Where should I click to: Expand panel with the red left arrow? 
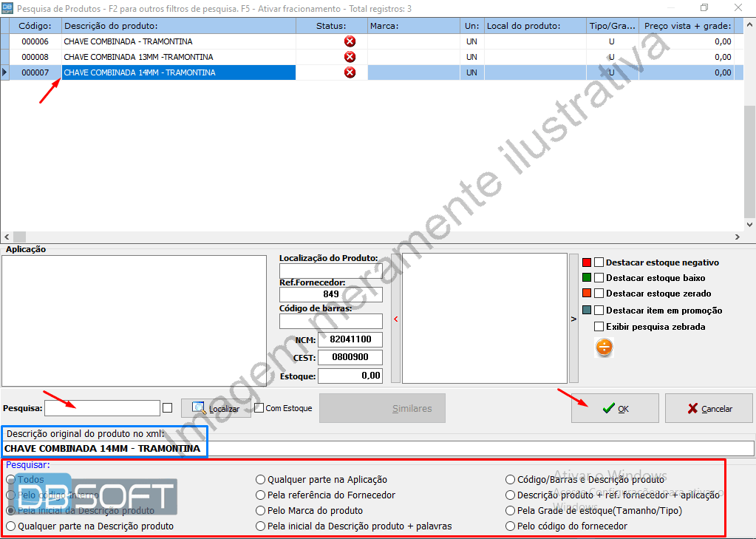395,319
